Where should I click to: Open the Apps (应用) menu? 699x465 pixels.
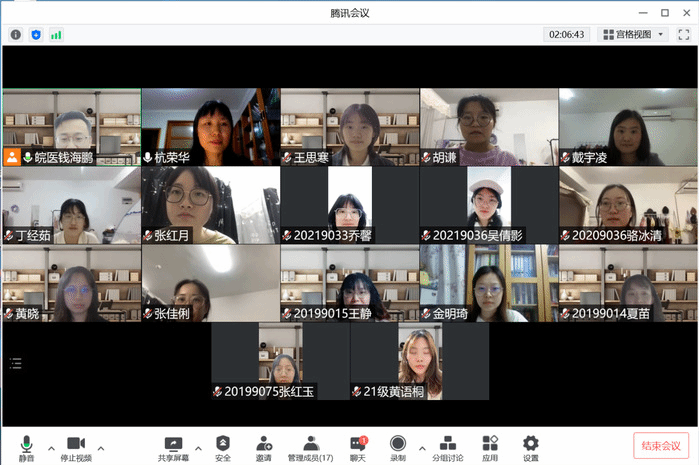[x=489, y=446]
